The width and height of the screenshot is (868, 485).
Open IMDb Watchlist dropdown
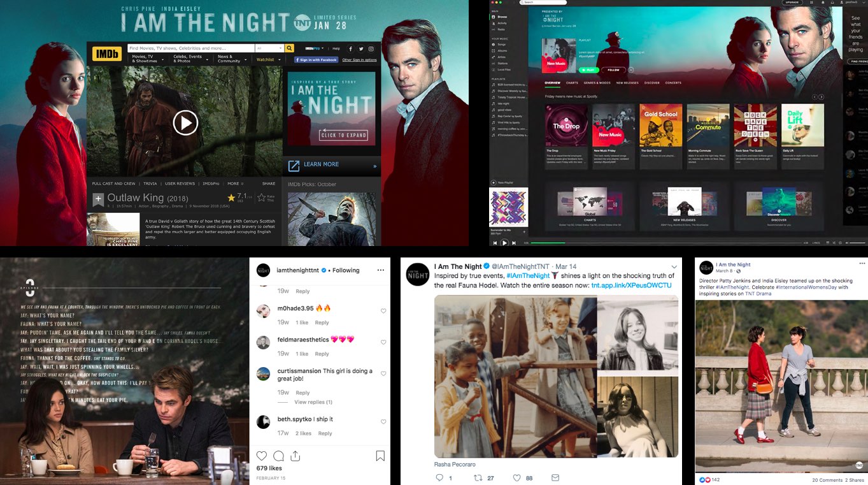click(268, 59)
